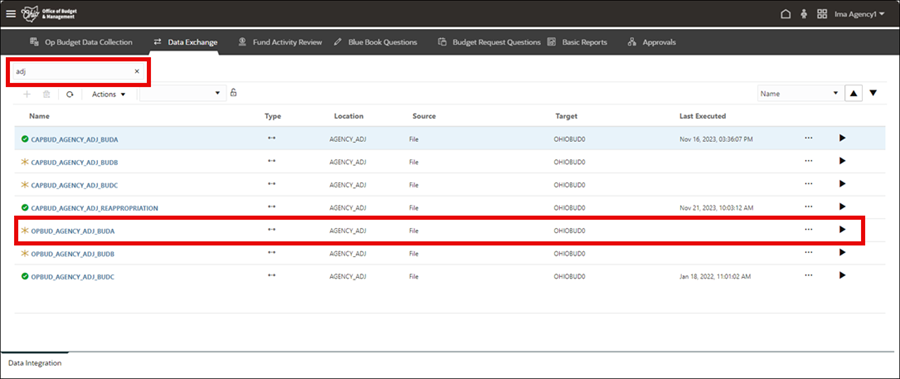
Task: Open the OPBUD_AGENCY_ADJ_BUDC integration
Action: [73, 277]
